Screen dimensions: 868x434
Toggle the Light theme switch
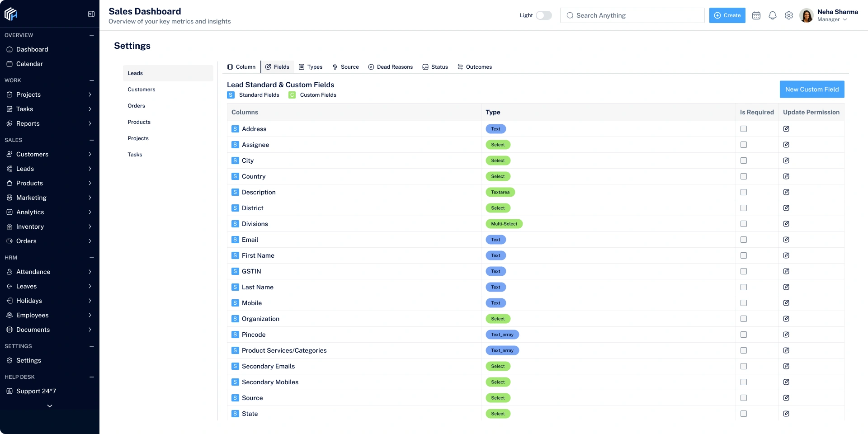(x=544, y=15)
